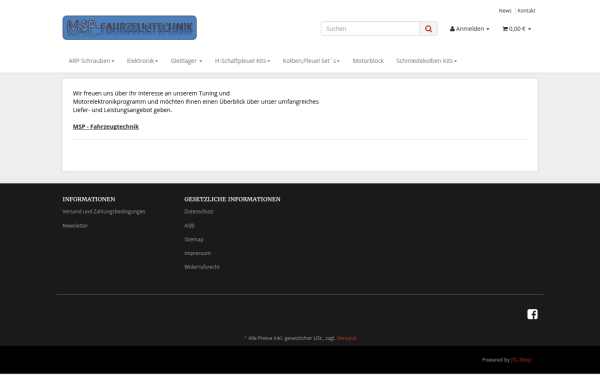Expand the H-Schaftpleuel Kits menu
Image resolution: width=600 pixels, height=375 pixels.
point(242,61)
